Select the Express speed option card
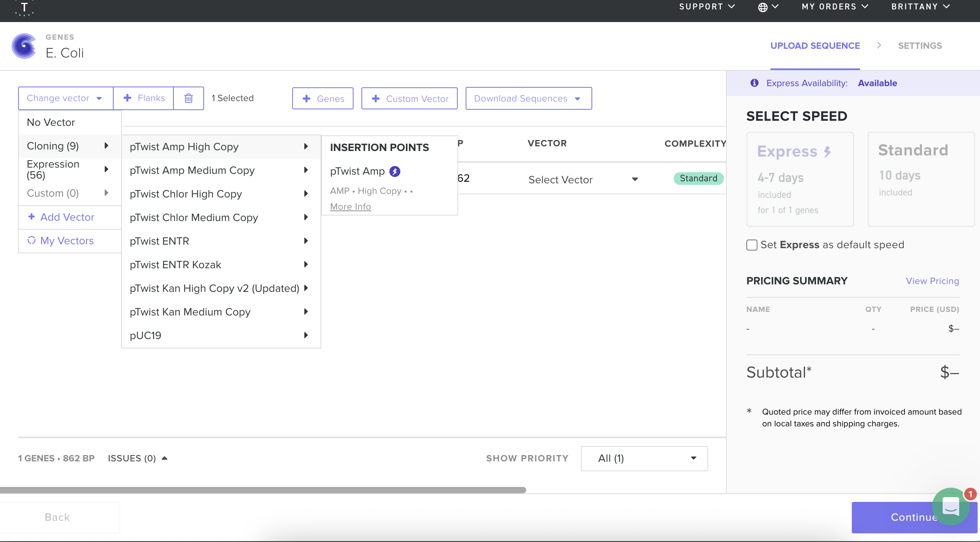 800,179
